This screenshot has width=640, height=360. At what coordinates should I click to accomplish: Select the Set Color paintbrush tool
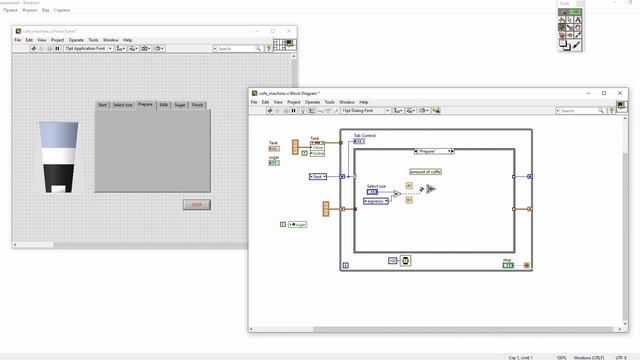click(x=577, y=45)
